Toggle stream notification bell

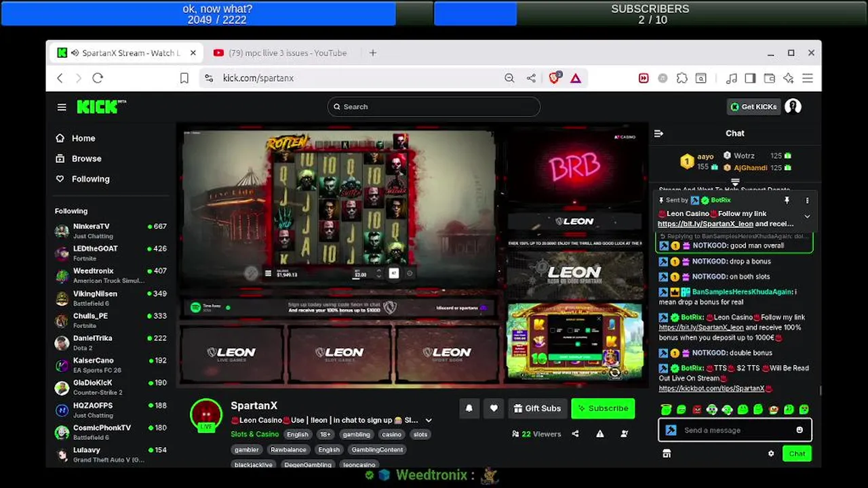pos(469,408)
